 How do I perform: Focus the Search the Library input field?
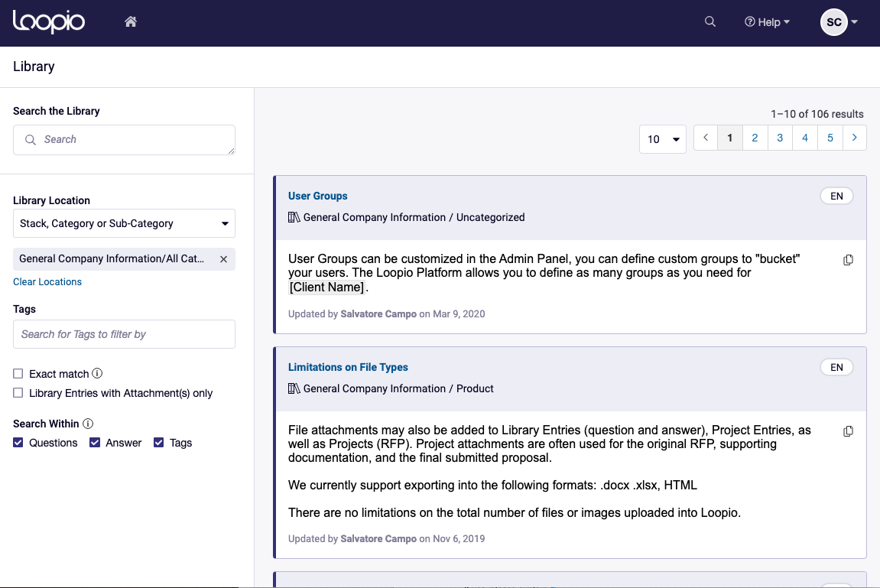[124, 140]
